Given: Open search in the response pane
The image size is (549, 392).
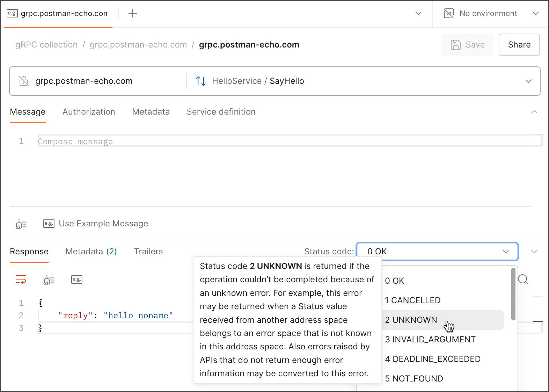Looking at the screenshot, I should [x=523, y=280].
